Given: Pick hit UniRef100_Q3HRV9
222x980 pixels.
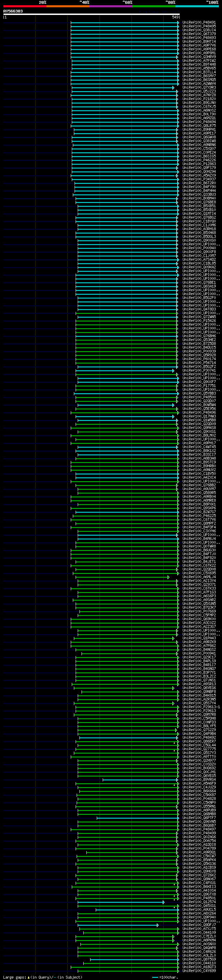Looking at the screenshot, I should coord(199,57).
